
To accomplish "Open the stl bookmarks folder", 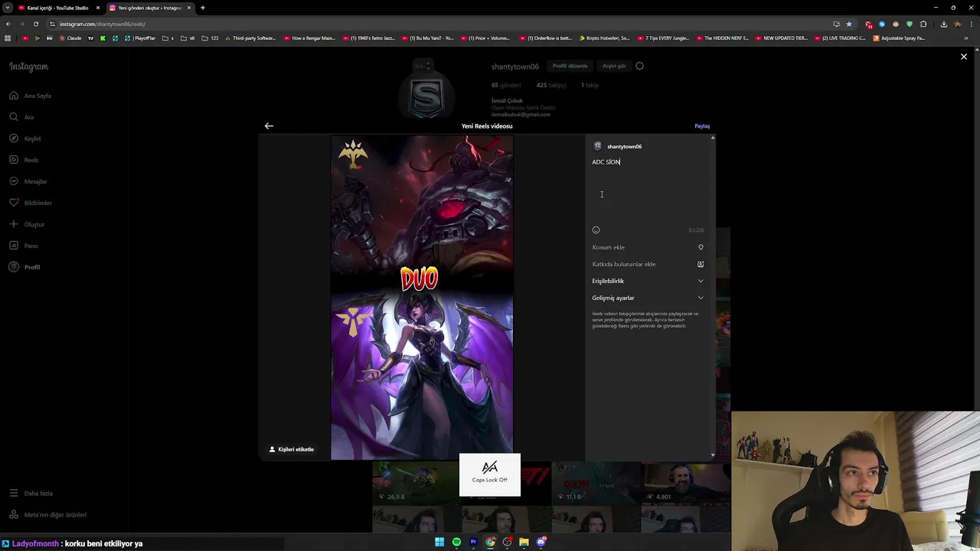I will tap(188, 38).
